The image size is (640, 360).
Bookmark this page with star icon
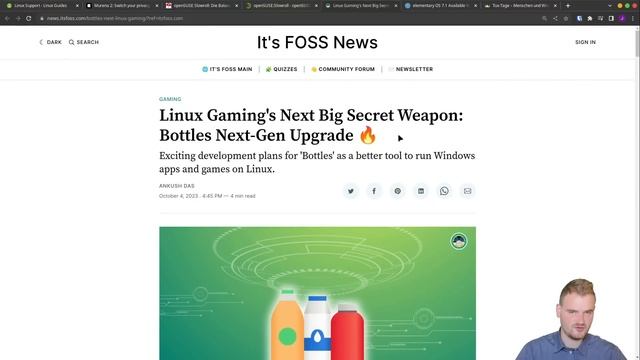tap(566, 18)
